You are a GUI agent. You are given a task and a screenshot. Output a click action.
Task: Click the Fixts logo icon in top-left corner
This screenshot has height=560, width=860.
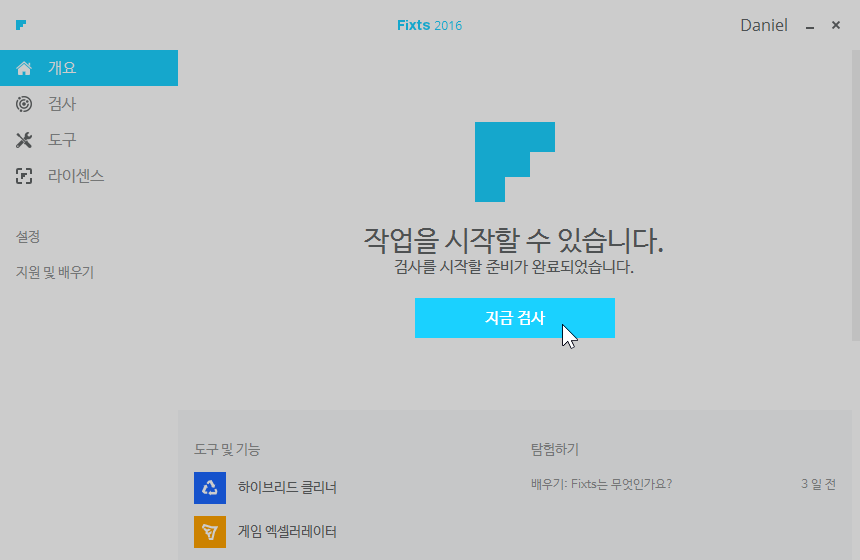point(21,25)
